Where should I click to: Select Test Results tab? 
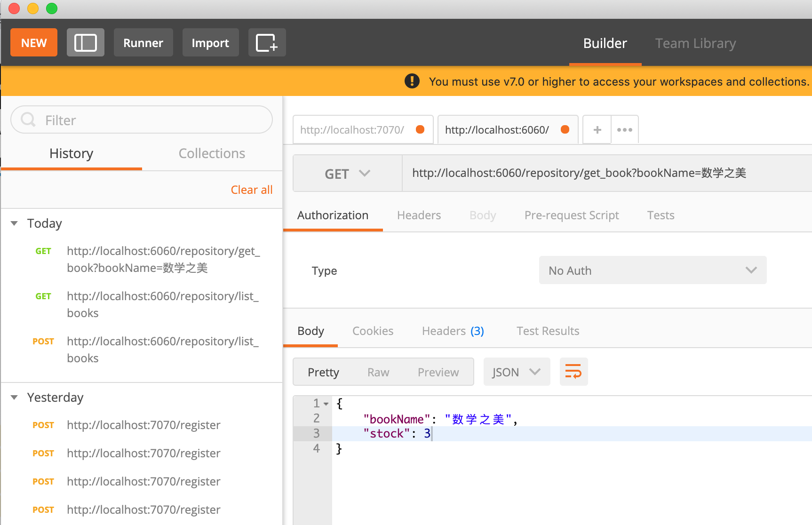(x=548, y=331)
